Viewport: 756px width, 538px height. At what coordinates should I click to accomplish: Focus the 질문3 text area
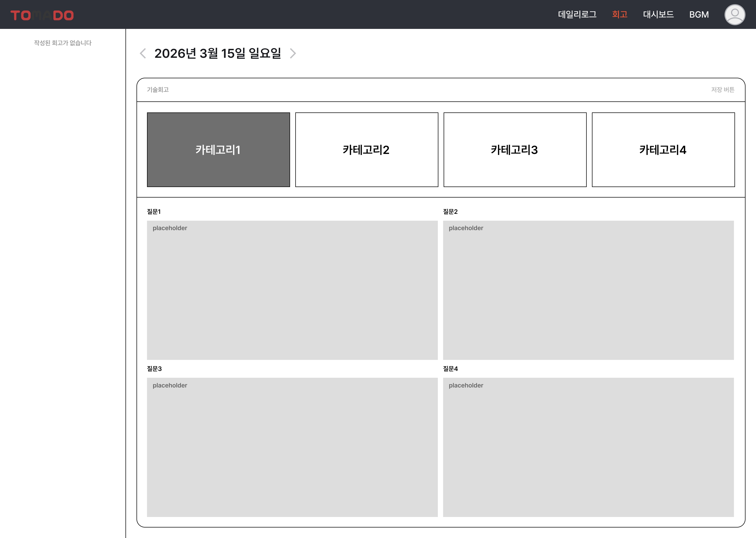[292, 447]
